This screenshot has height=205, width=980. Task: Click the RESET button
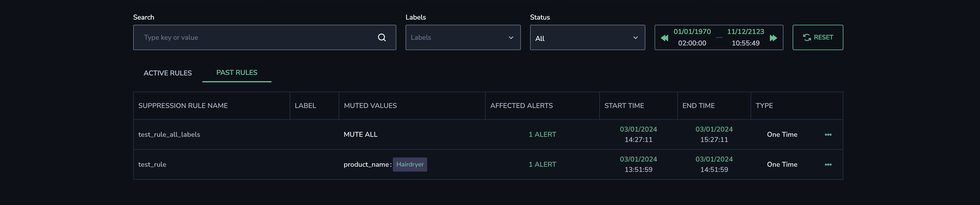pyautogui.click(x=817, y=37)
